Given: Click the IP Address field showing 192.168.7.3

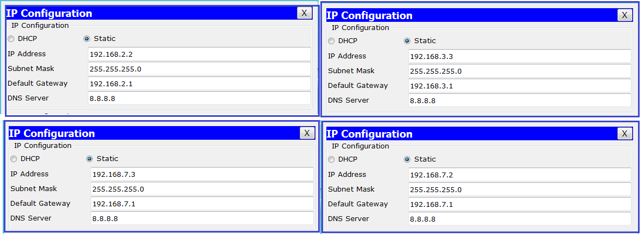Looking at the screenshot, I should [x=202, y=174].
